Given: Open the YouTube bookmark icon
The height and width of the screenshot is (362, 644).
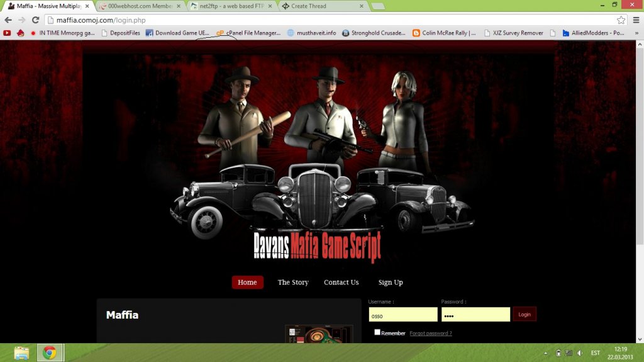Looking at the screenshot, I should tap(7, 33).
